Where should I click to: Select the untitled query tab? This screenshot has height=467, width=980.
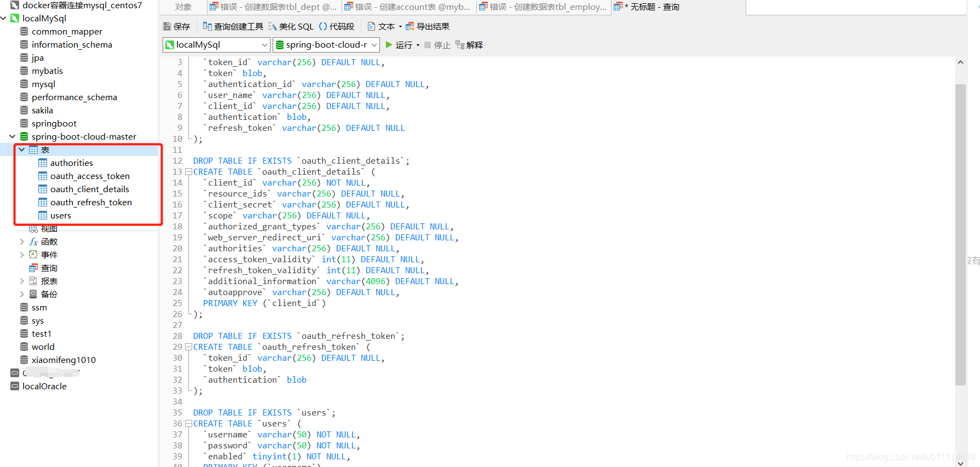[647, 7]
